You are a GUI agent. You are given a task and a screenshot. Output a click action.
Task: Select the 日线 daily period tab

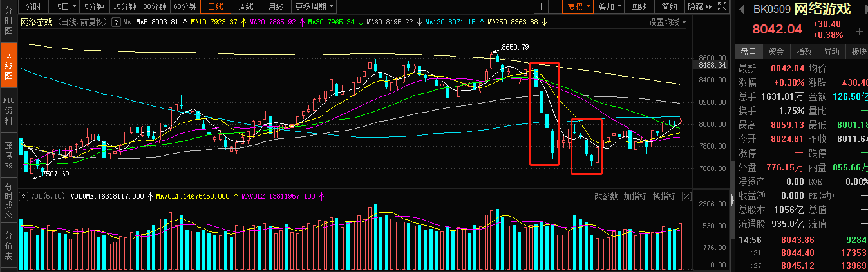point(216,6)
